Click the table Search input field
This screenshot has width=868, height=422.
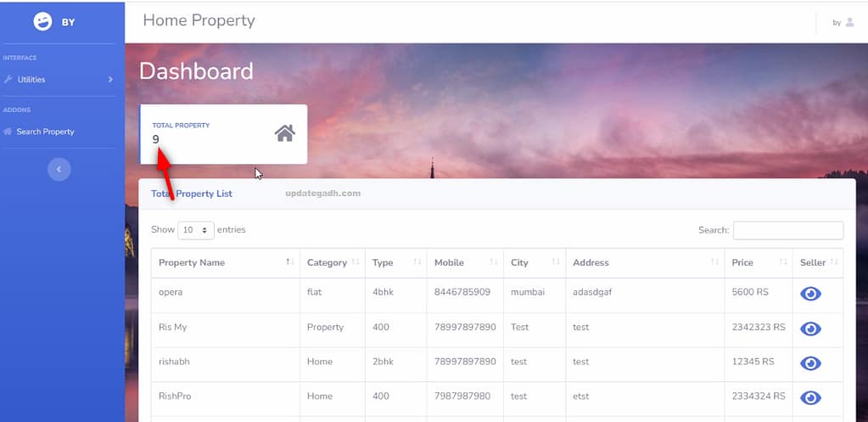pyautogui.click(x=787, y=230)
